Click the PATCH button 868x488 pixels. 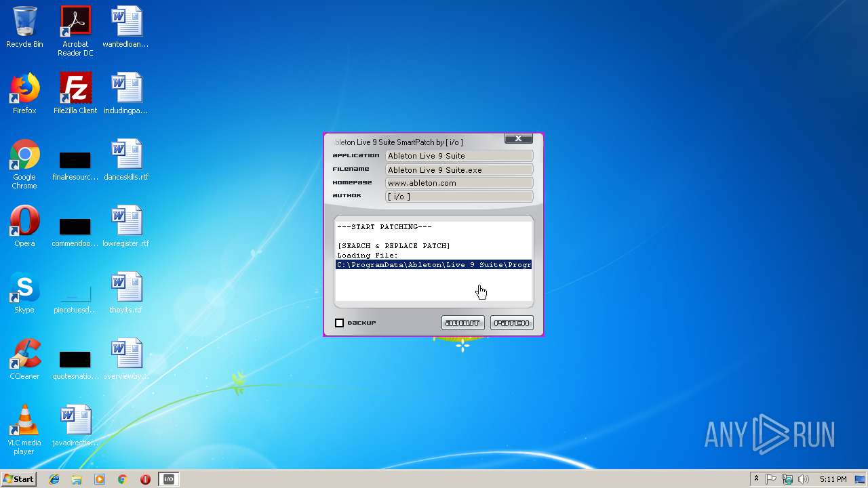512,323
